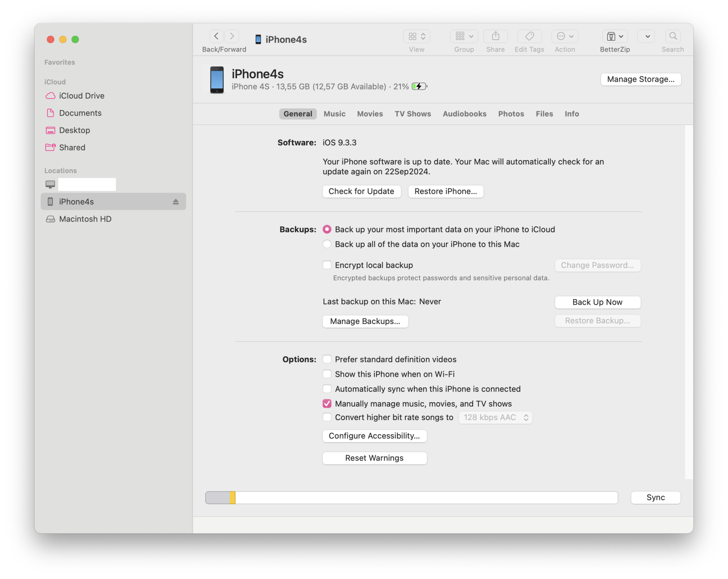
Task: Click Restore iPhone button
Action: pyautogui.click(x=446, y=191)
